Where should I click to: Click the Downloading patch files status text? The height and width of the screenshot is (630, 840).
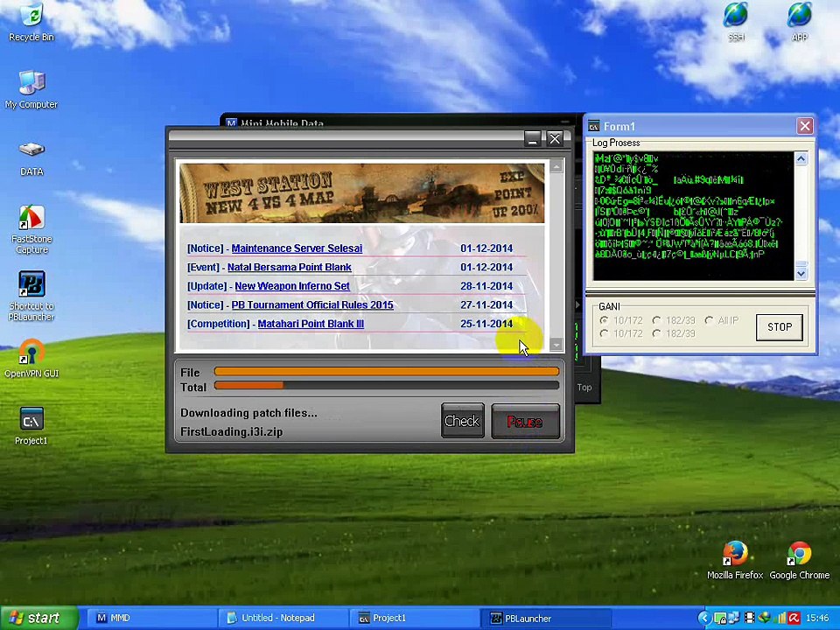[248, 413]
